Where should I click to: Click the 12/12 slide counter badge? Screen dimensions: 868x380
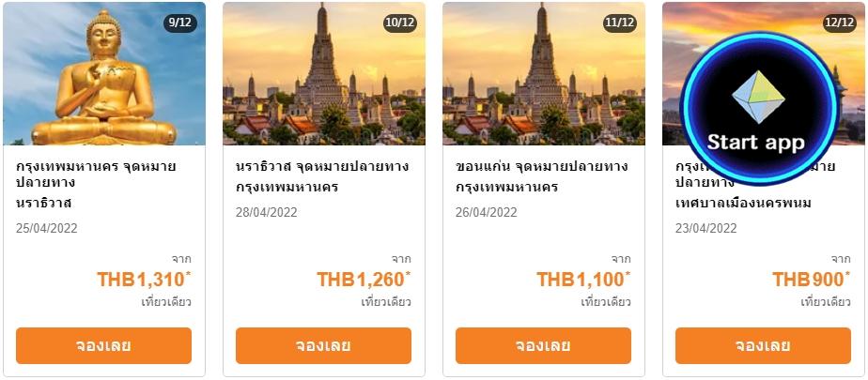(840, 23)
